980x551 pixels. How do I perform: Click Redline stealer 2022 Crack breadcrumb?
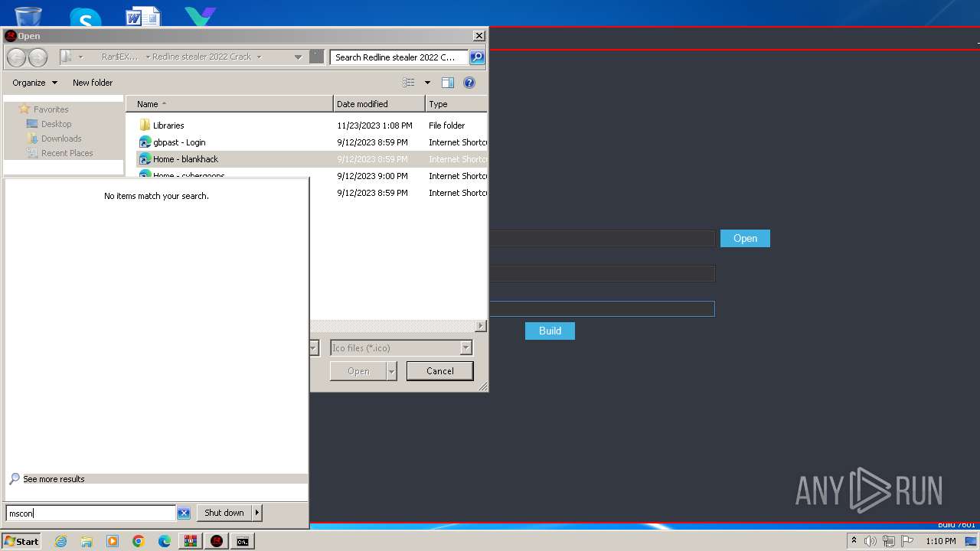(201, 57)
